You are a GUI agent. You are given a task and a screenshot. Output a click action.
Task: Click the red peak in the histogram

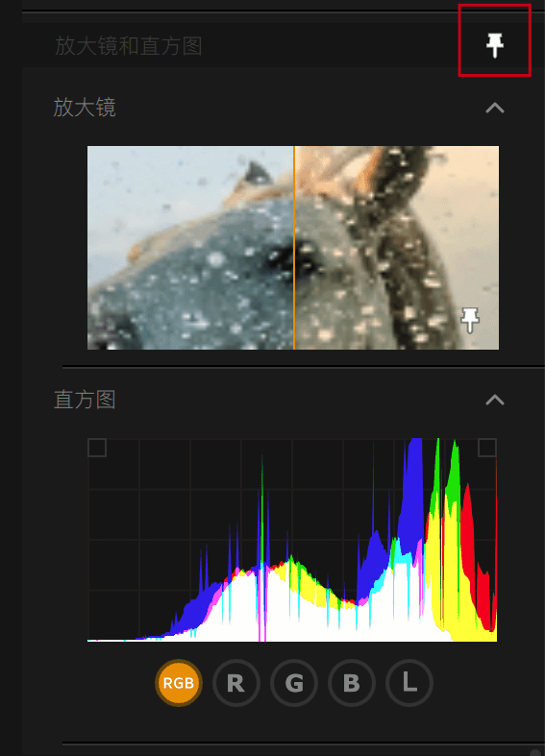click(468, 530)
